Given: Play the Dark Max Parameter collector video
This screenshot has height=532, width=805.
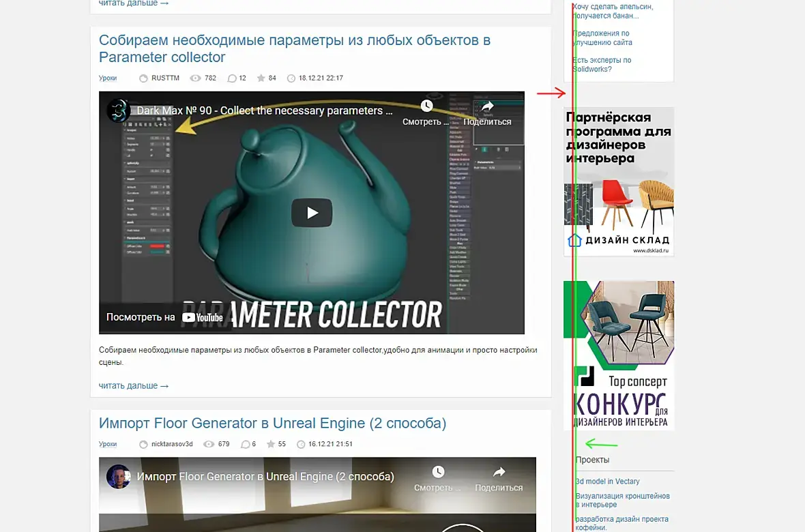Looking at the screenshot, I should [x=312, y=213].
